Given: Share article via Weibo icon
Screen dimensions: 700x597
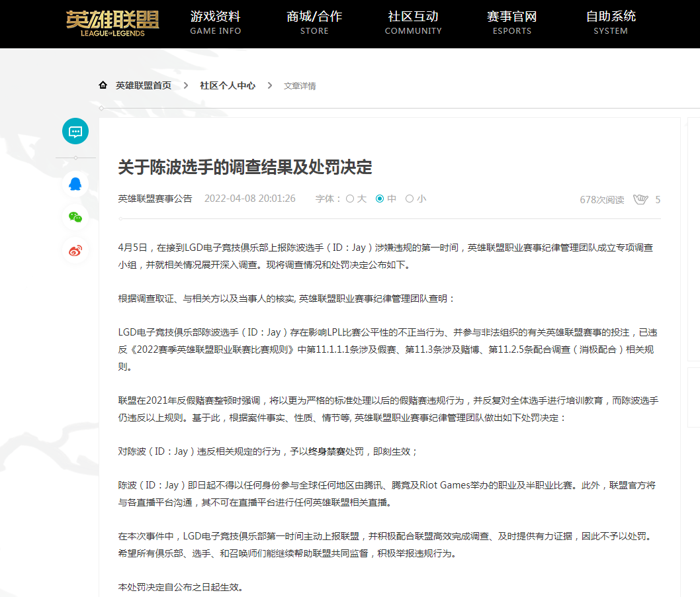Looking at the screenshot, I should [75, 251].
